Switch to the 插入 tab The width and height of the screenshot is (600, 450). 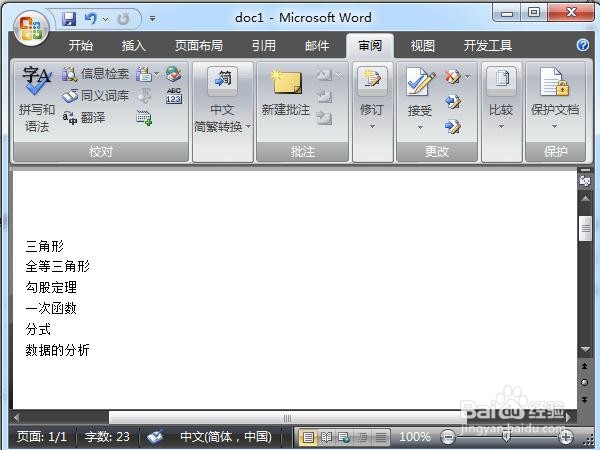click(x=134, y=46)
